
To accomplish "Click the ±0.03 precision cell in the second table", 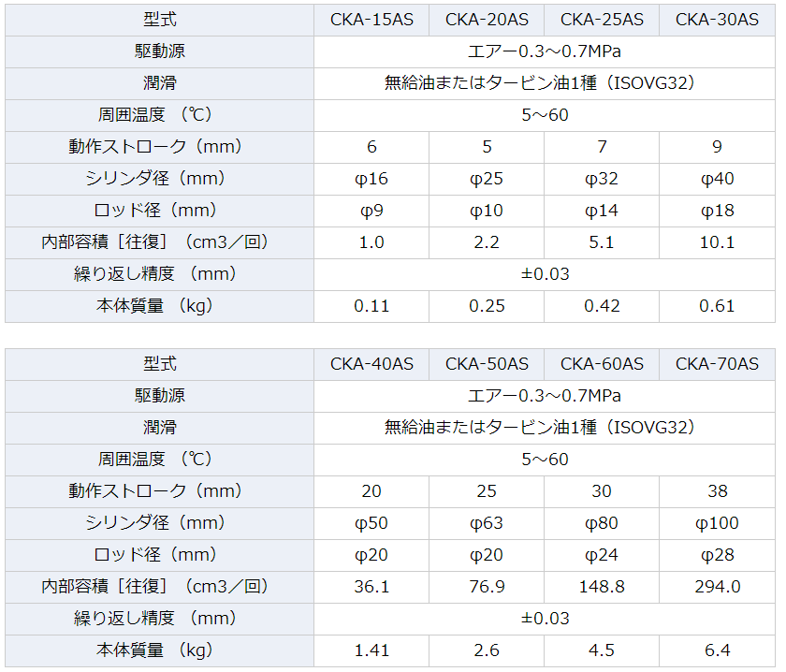I will pyautogui.click(x=545, y=619).
